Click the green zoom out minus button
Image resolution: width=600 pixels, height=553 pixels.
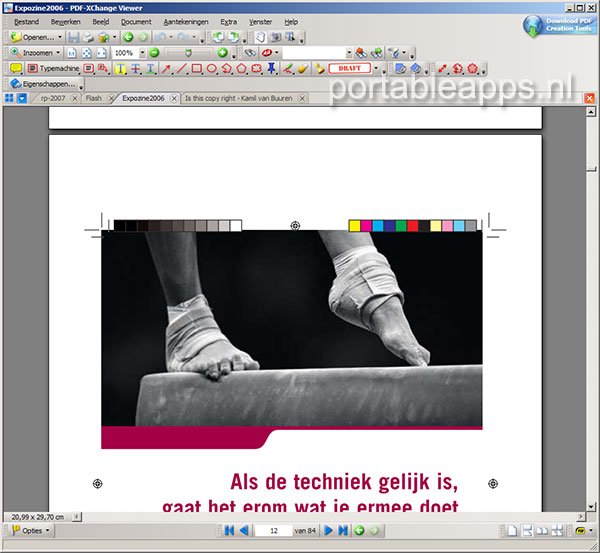155,52
